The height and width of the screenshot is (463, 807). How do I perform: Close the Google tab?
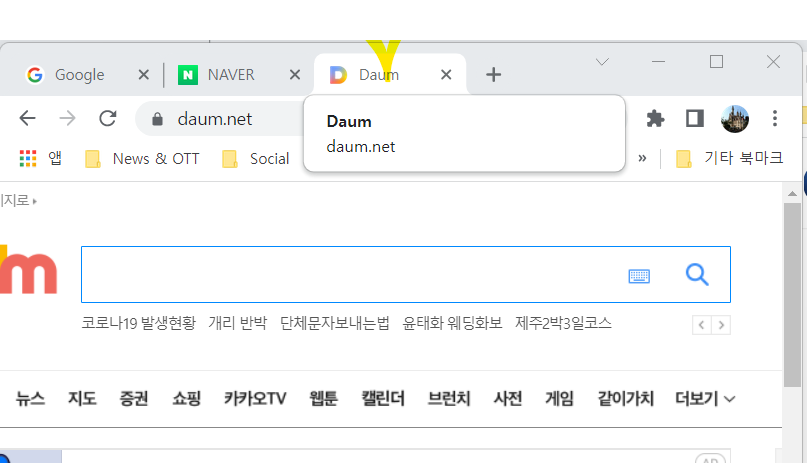(144, 75)
